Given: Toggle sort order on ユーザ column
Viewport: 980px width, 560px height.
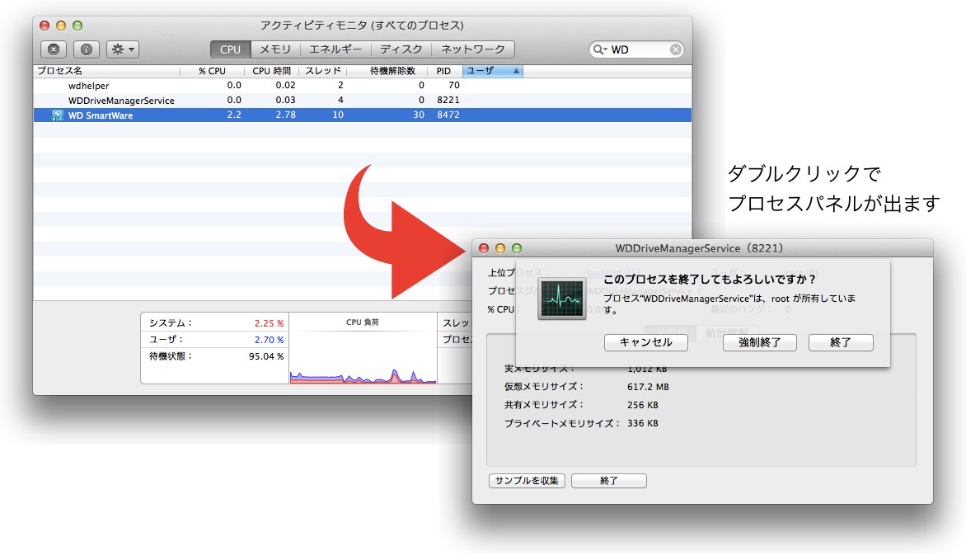Looking at the screenshot, I should tap(493, 71).
